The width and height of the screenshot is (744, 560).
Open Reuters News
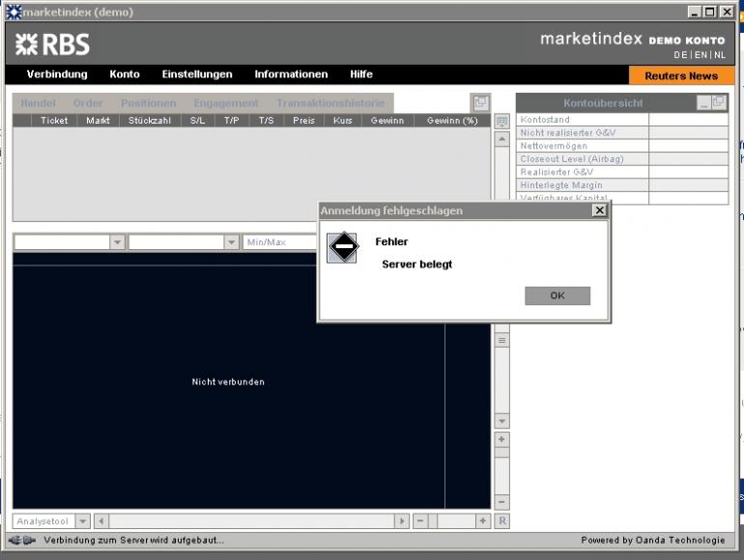pos(681,76)
